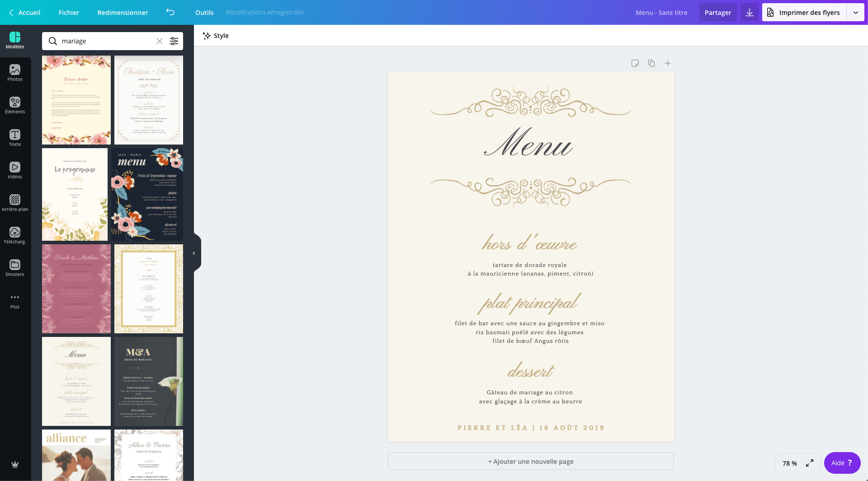868x481 pixels.
Task: Open the Télécharg. uploads panel
Action: tap(15, 236)
